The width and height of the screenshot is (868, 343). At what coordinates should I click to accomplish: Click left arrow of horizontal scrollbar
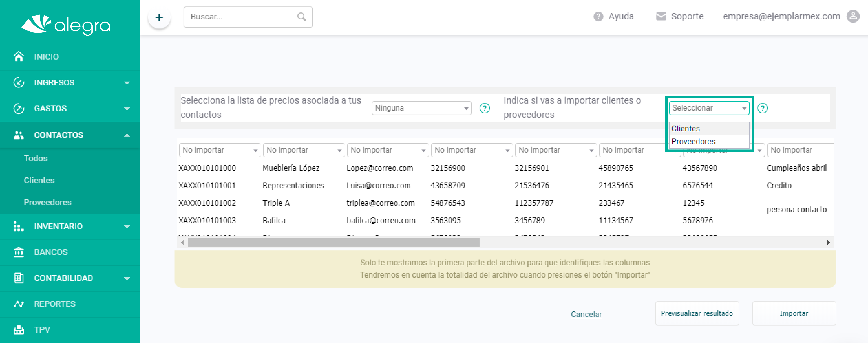click(182, 242)
